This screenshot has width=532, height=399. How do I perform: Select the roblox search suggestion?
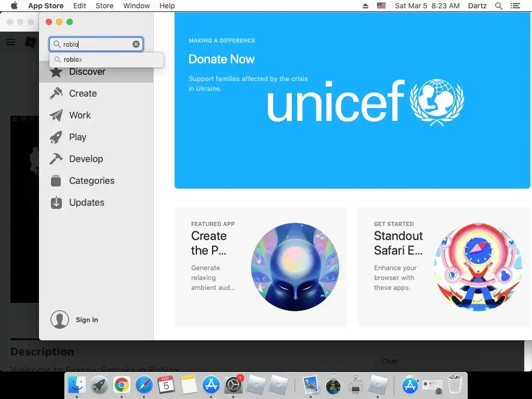click(x=107, y=60)
